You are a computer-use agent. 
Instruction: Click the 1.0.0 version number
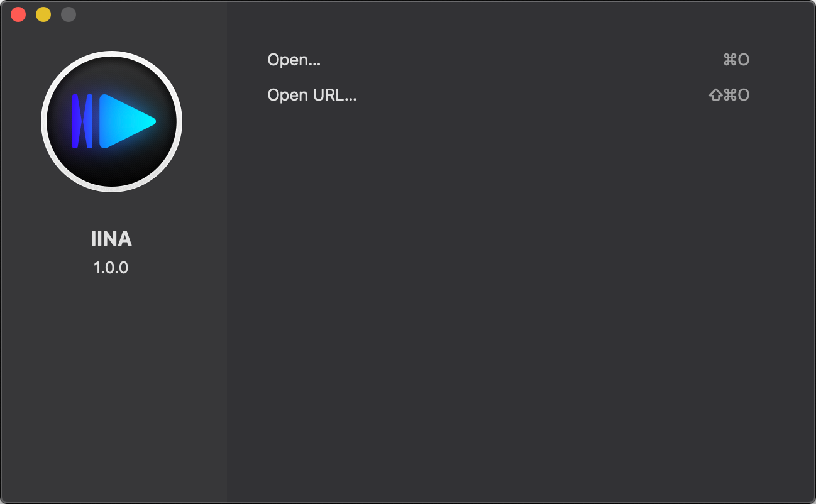(x=111, y=268)
